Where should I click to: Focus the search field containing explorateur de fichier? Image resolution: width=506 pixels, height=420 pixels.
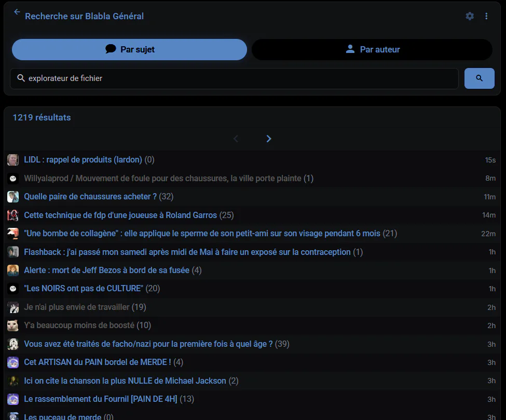234,78
